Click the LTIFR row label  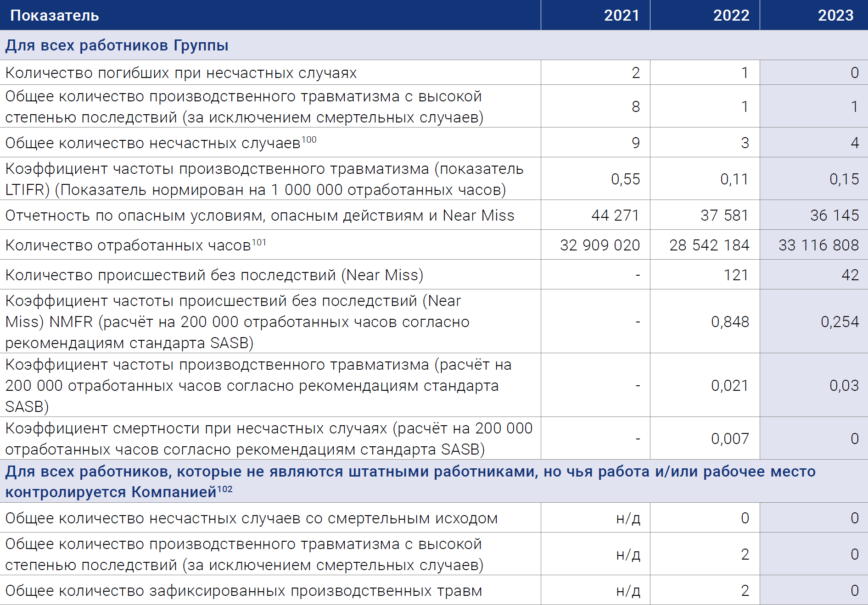[264, 179]
